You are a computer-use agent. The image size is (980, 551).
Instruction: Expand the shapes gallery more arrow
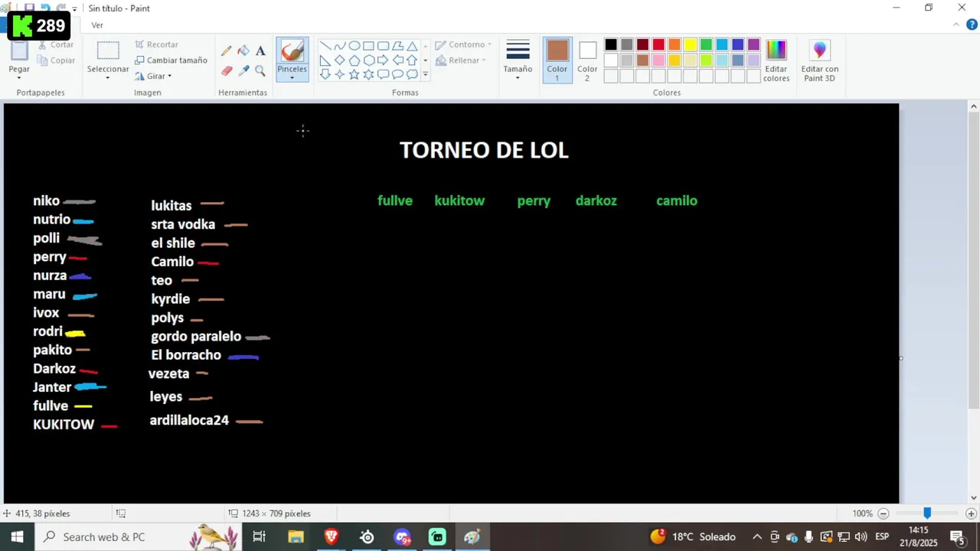click(x=425, y=74)
